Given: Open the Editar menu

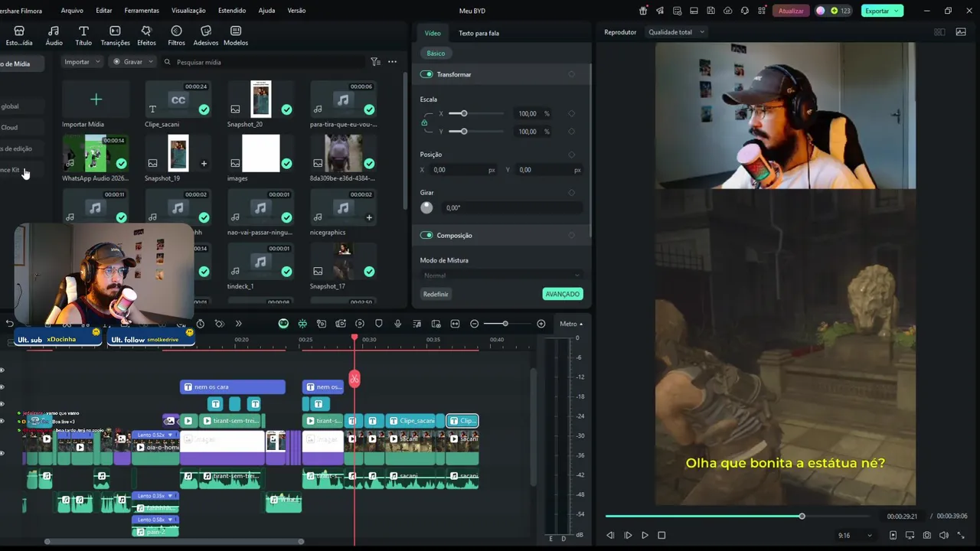Looking at the screenshot, I should [104, 11].
